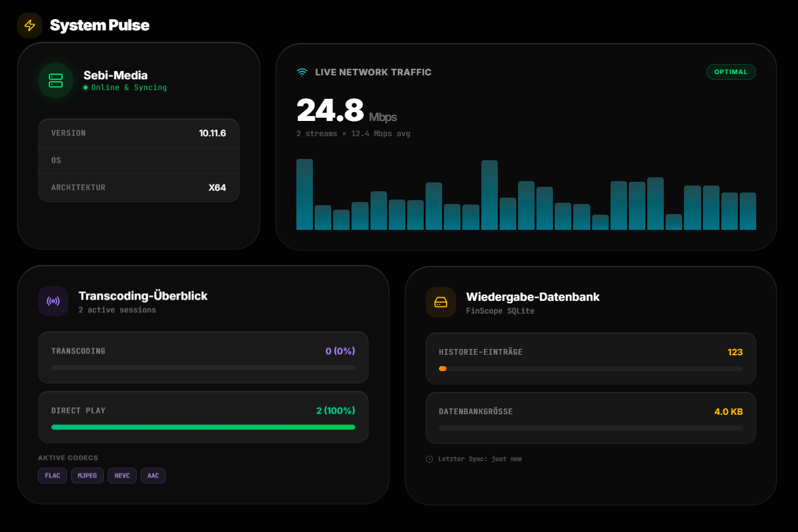Image resolution: width=798 pixels, height=532 pixels.
Task: Select the AAC codec tag
Action: 153,476
